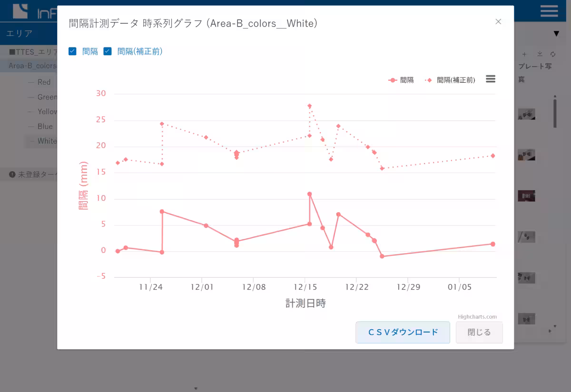This screenshot has width=571, height=392.
Task: Open the Highcharts.com credit link
Action: coord(477,317)
